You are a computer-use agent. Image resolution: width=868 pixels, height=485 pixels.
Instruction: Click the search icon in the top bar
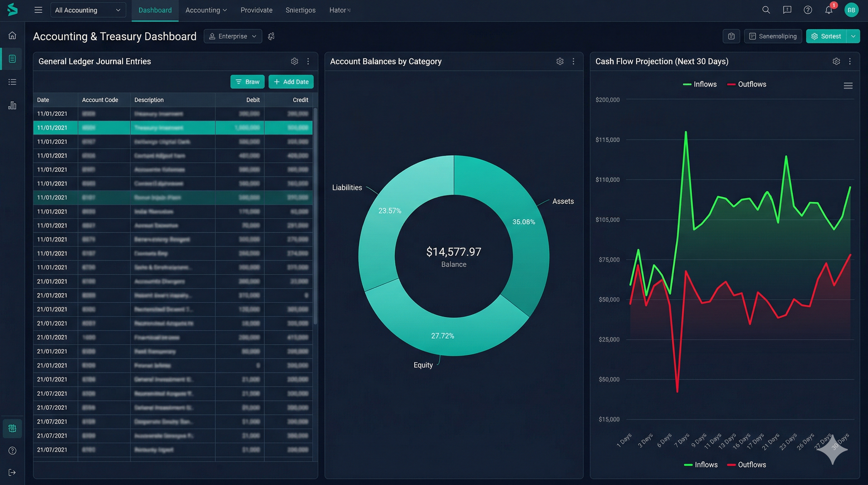tap(766, 10)
